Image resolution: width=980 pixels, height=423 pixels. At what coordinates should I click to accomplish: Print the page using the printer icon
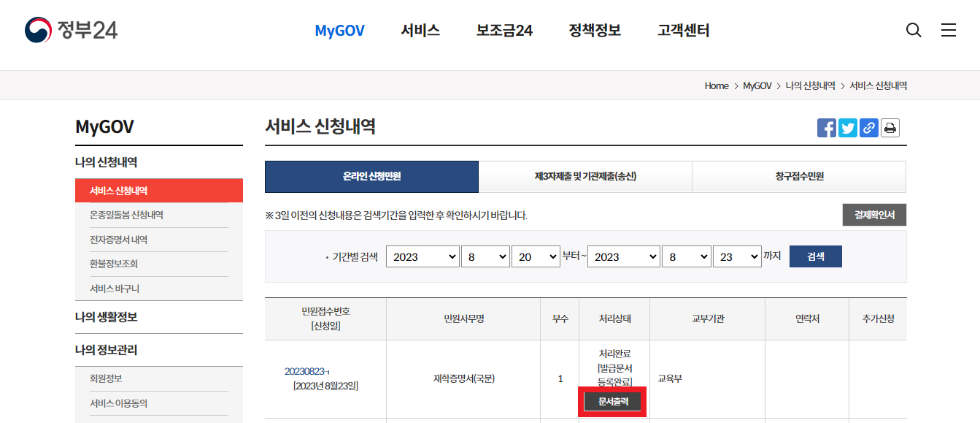point(890,127)
